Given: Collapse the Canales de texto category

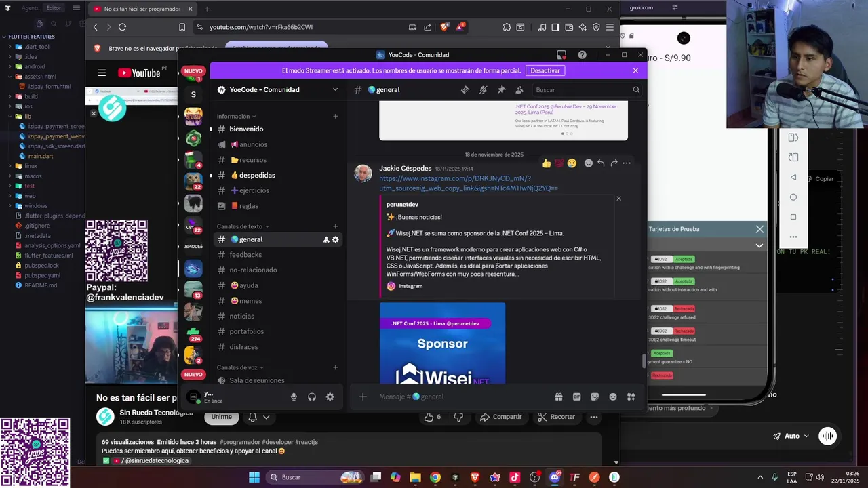Looking at the screenshot, I should (243, 226).
